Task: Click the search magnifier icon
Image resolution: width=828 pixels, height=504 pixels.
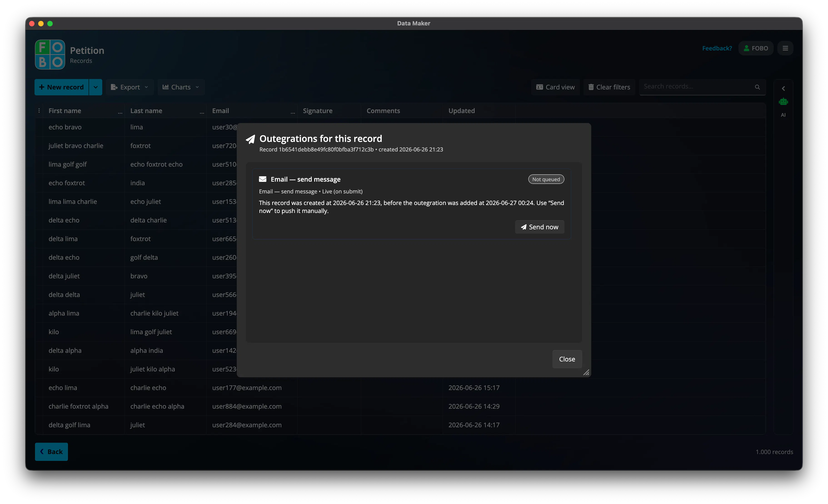Action: point(757,87)
